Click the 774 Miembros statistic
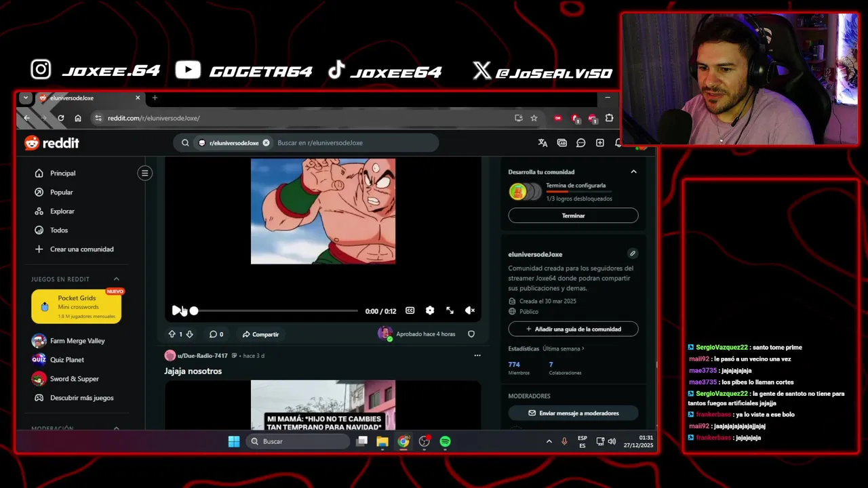 click(x=519, y=368)
